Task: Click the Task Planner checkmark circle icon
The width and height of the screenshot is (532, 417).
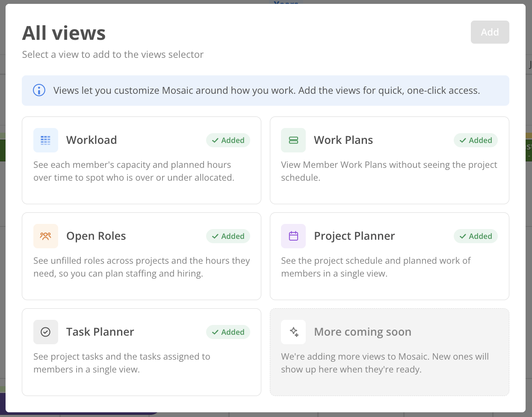Action: [46, 332]
